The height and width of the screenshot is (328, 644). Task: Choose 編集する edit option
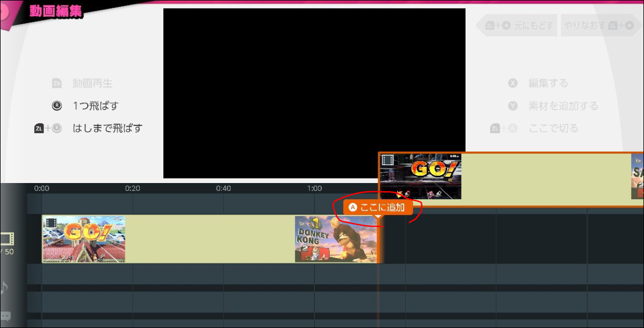(548, 83)
